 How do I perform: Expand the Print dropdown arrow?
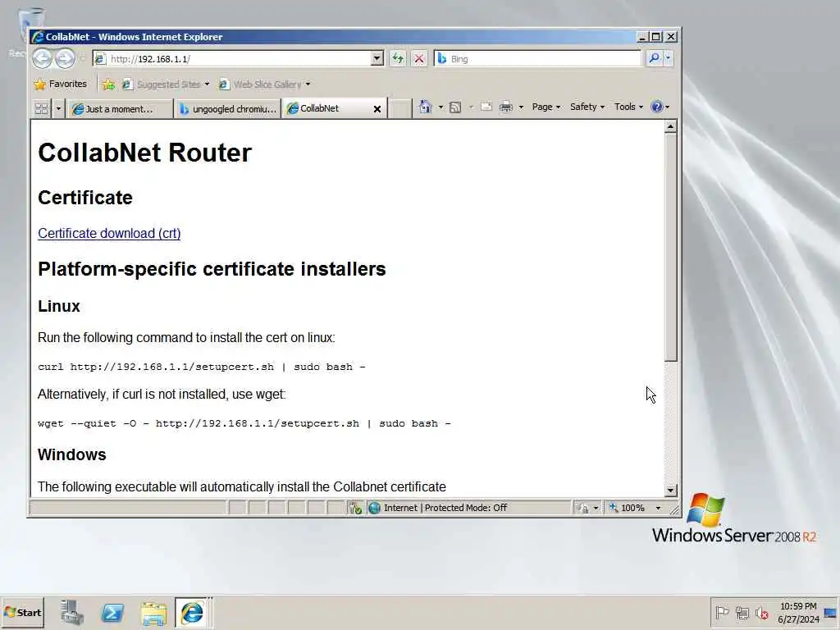(x=521, y=107)
